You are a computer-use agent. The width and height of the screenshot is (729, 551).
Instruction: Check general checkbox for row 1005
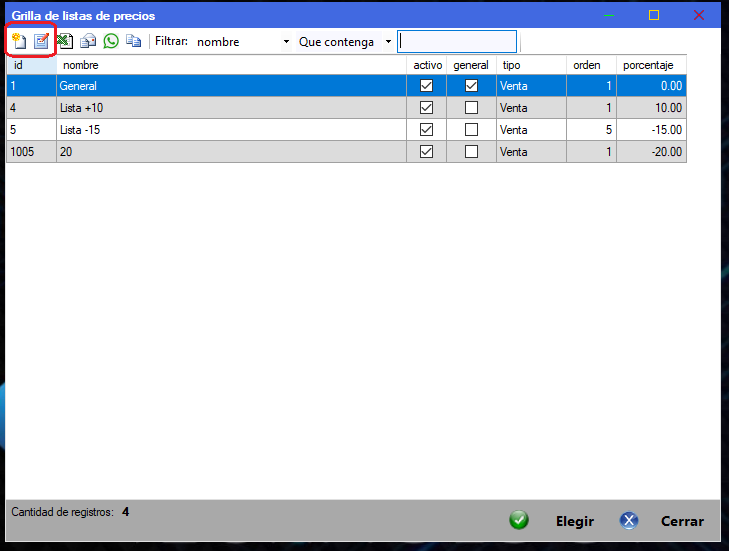471,152
